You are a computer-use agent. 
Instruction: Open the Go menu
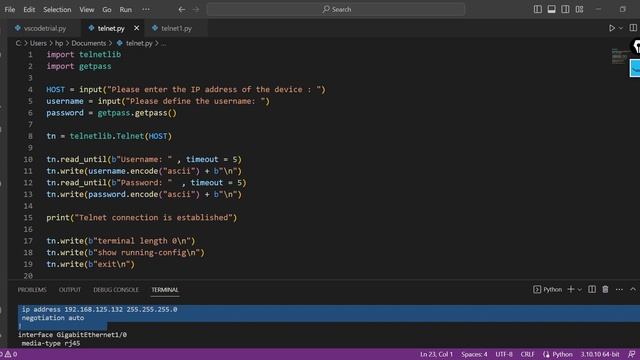(107, 9)
